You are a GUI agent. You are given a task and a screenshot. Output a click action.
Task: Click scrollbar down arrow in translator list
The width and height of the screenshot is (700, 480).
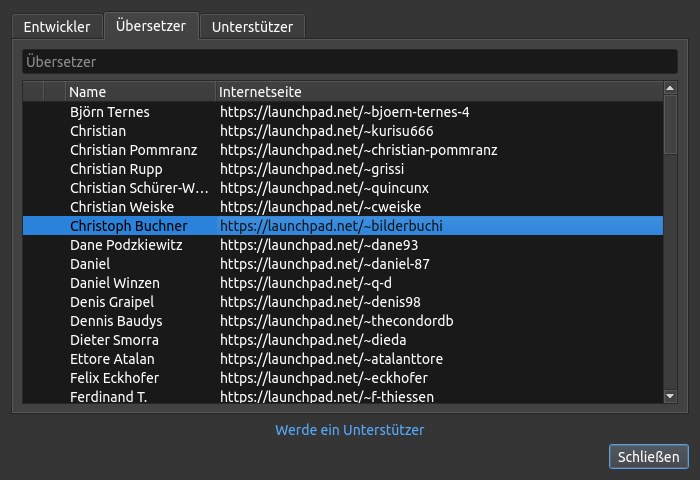click(670, 397)
